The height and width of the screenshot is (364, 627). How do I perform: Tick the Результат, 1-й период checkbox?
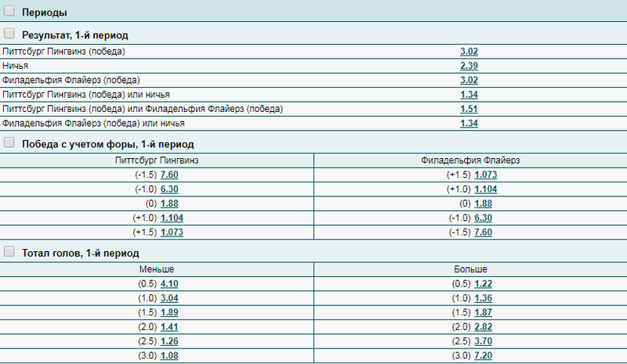pyautogui.click(x=9, y=33)
